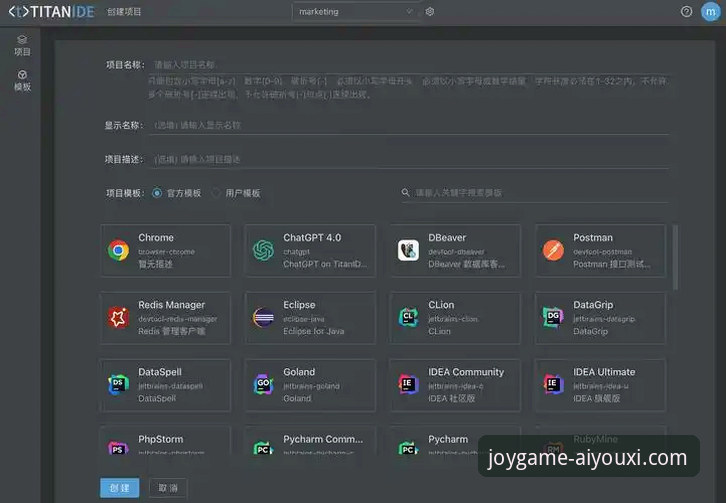The image size is (726, 503).
Task: Select the DBeaver template icon
Action: click(408, 250)
